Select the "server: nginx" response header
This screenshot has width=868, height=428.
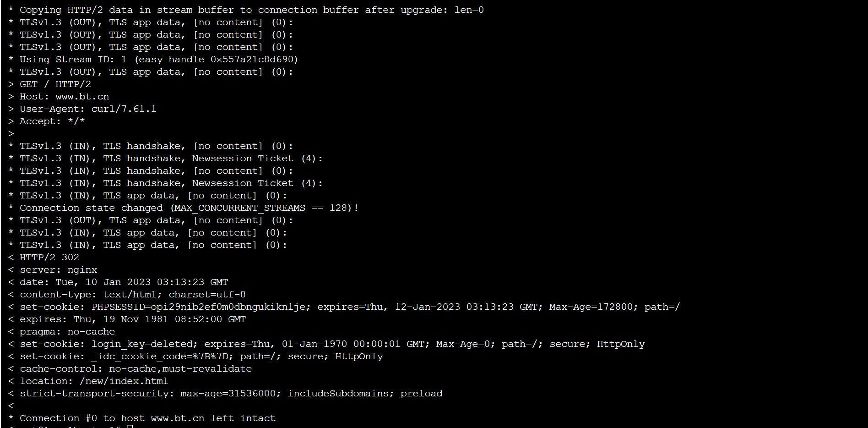coord(58,270)
